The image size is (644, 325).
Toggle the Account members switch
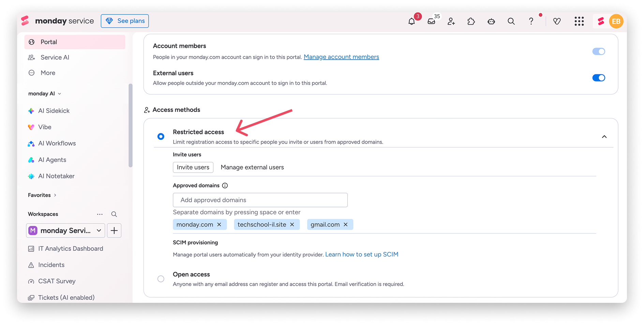(599, 51)
